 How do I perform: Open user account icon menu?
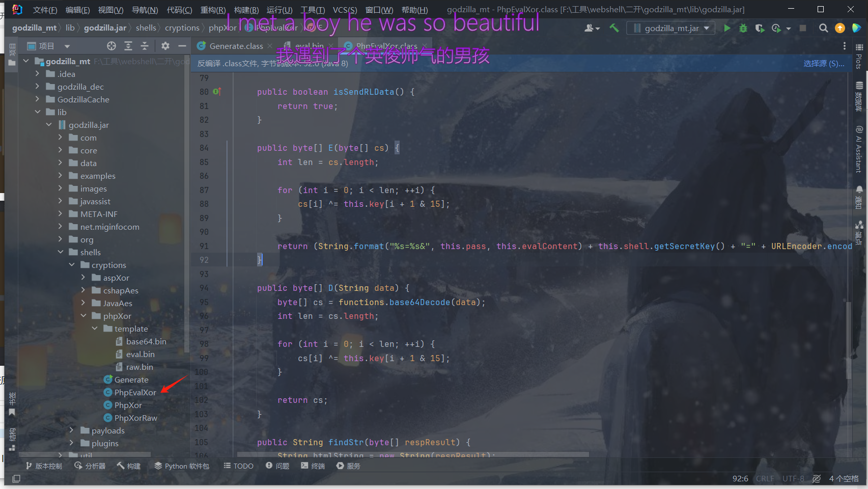click(592, 28)
